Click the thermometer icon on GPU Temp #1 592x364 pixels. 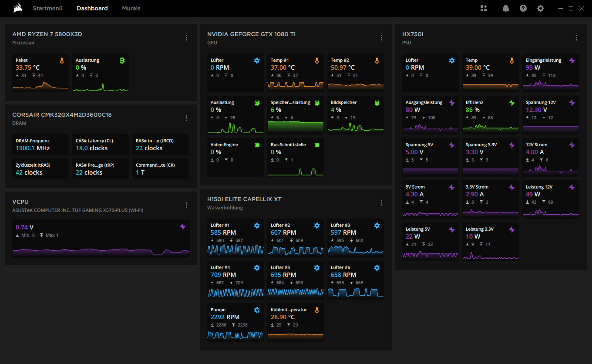(x=317, y=61)
